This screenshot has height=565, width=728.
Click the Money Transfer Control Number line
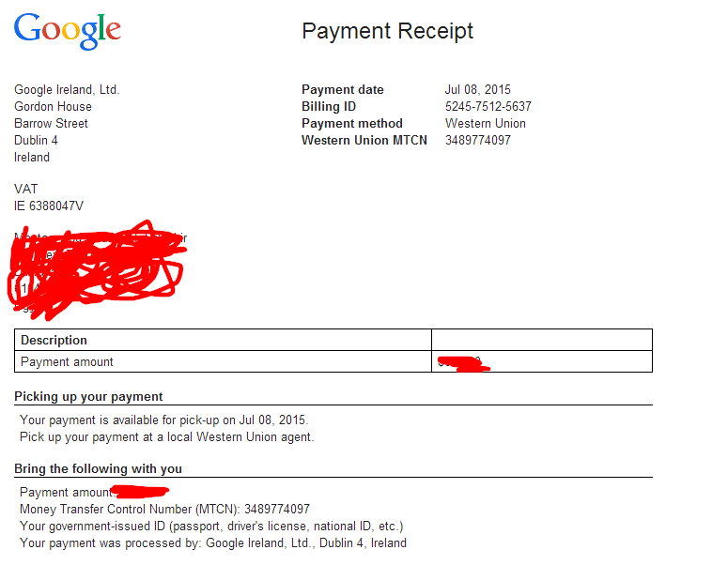point(164,510)
